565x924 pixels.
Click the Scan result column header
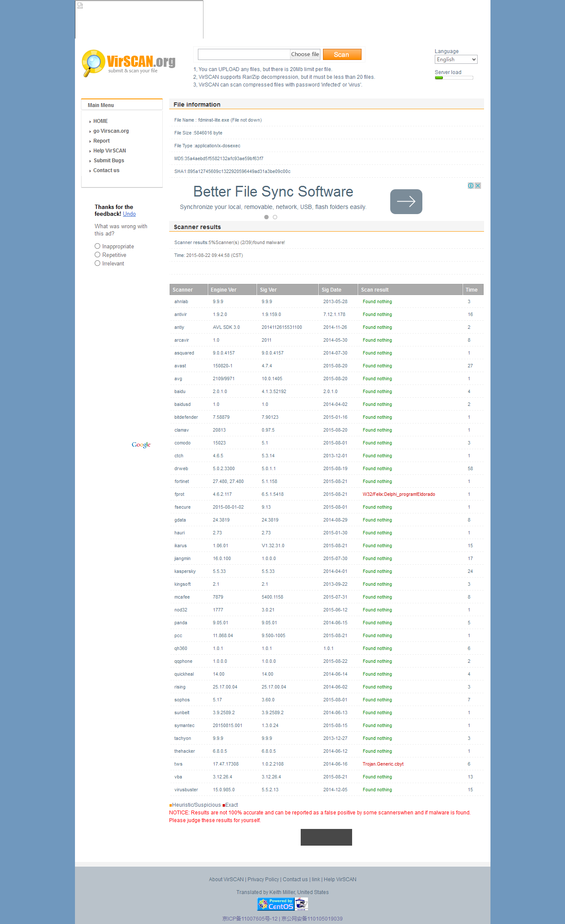coord(410,290)
